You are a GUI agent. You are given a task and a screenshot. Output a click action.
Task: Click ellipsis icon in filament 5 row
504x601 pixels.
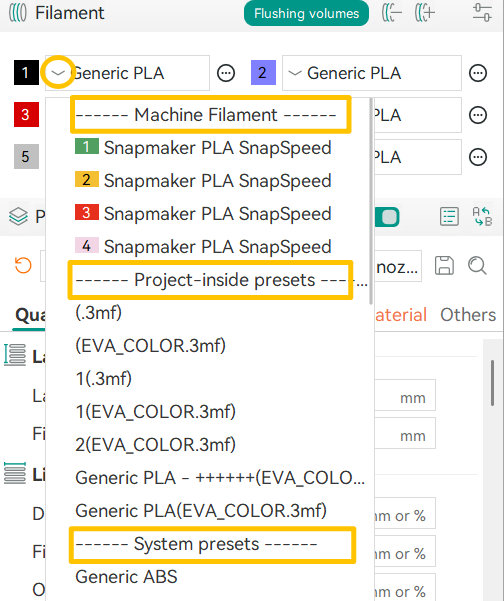tap(478, 157)
